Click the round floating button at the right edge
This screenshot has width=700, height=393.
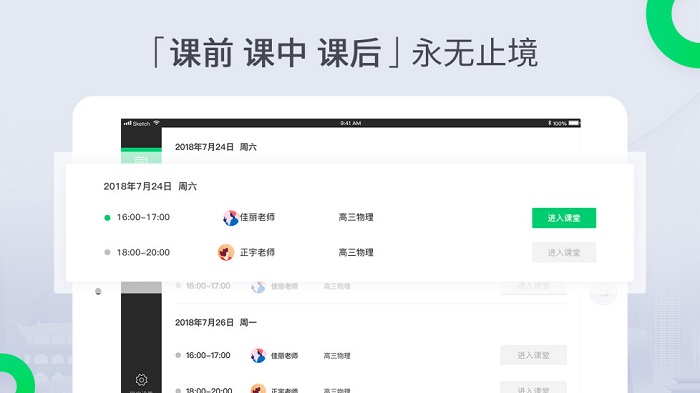(603, 293)
